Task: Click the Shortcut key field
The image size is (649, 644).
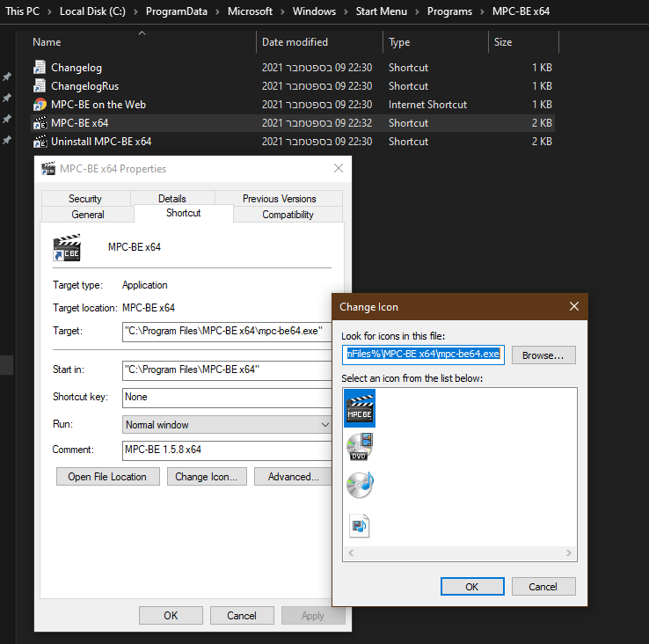Action: pos(227,398)
